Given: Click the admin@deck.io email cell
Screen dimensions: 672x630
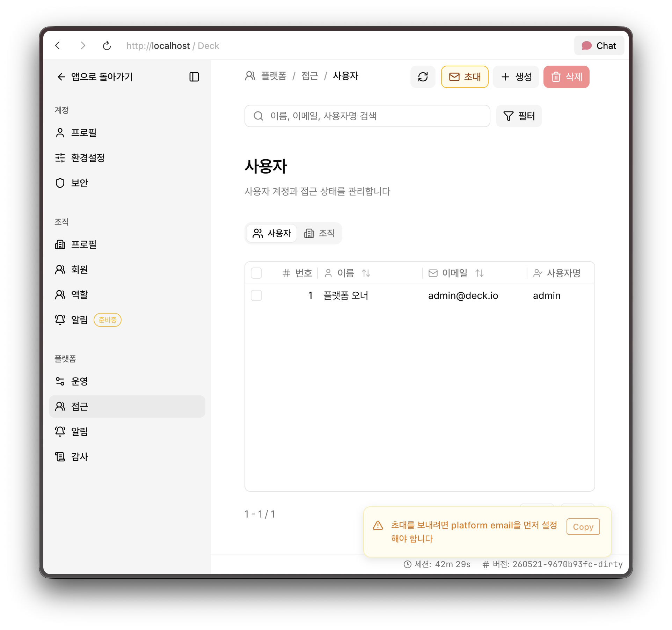Looking at the screenshot, I should [463, 295].
